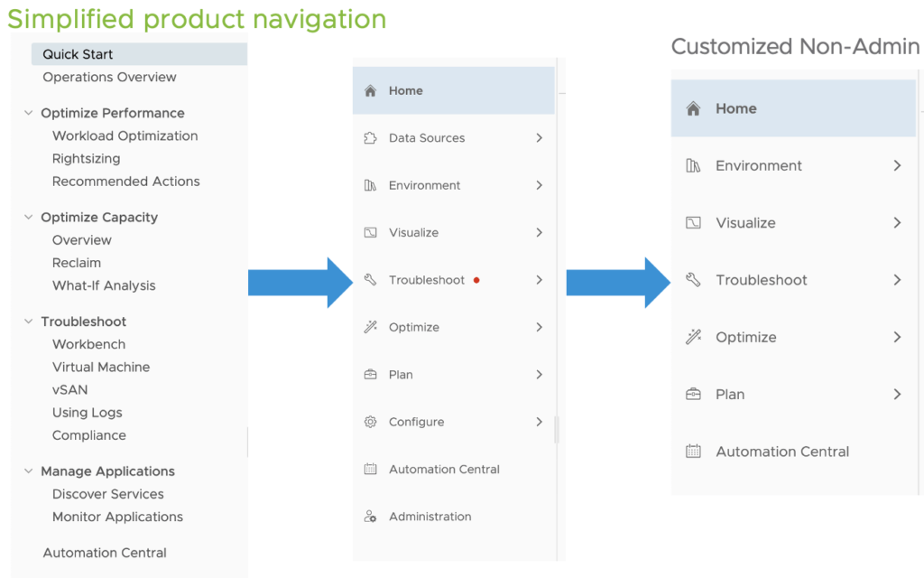Open Workload Optimization page
924x578 pixels.
[x=125, y=136]
